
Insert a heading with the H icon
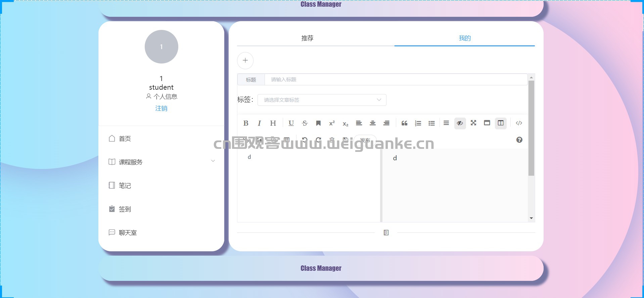tap(273, 123)
